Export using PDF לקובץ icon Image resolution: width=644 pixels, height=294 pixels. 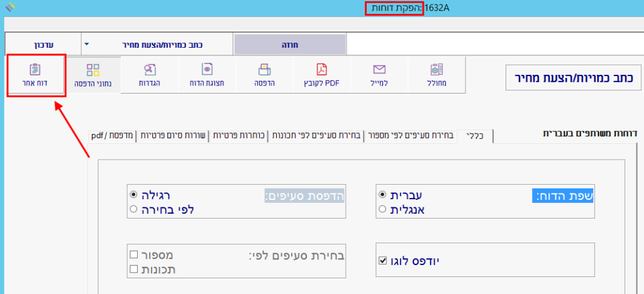pyautogui.click(x=321, y=75)
